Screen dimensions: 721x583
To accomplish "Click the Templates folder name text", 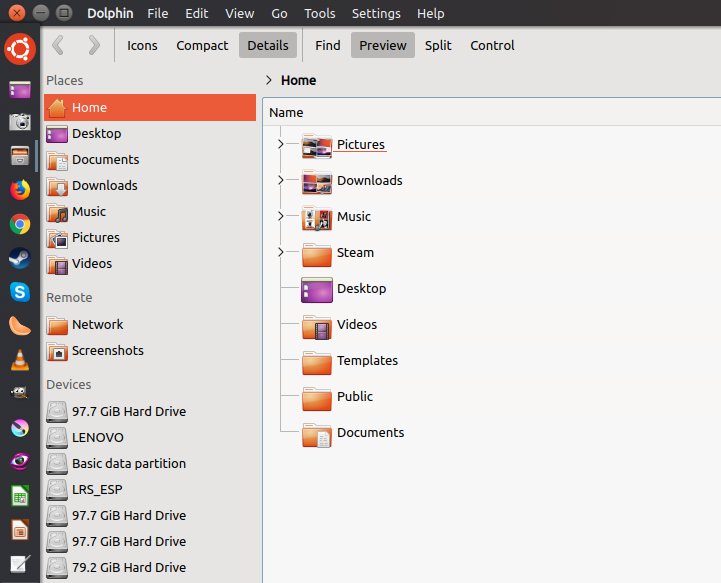I will point(367,360).
